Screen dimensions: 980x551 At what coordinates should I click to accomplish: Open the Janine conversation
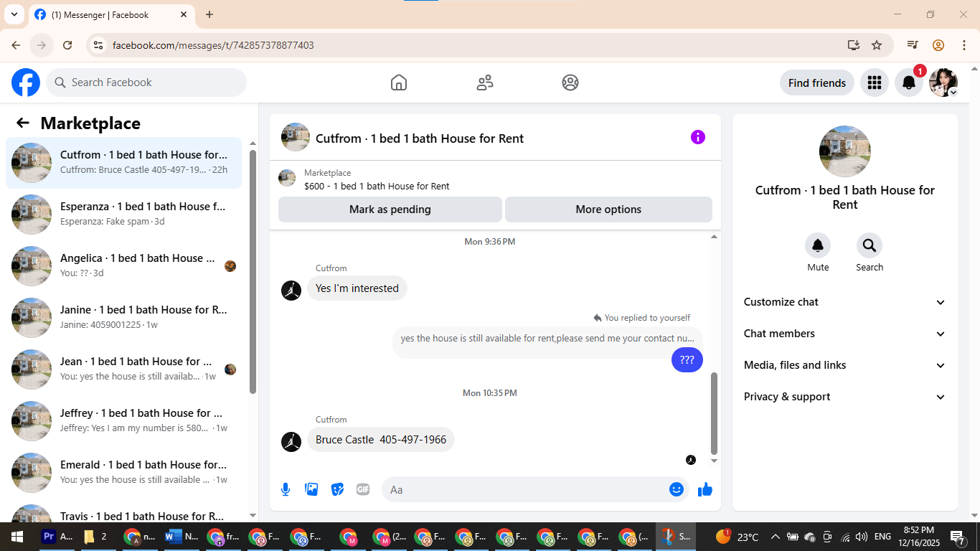(x=123, y=318)
